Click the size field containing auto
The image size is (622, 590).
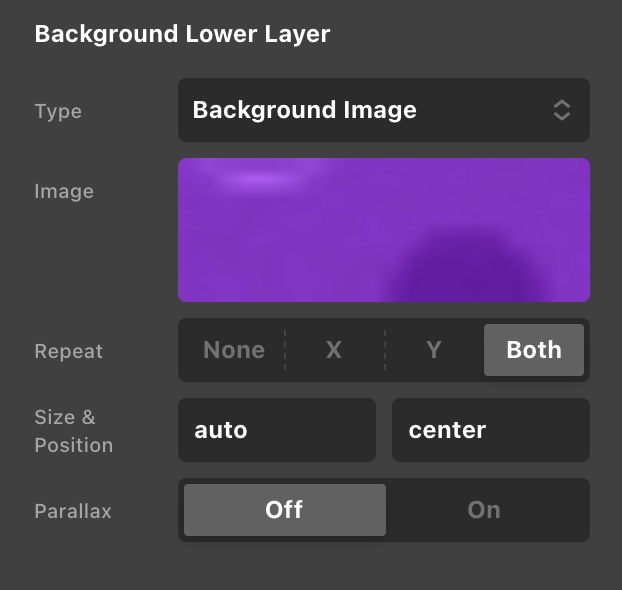pyautogui.click(x=277, y=430)
